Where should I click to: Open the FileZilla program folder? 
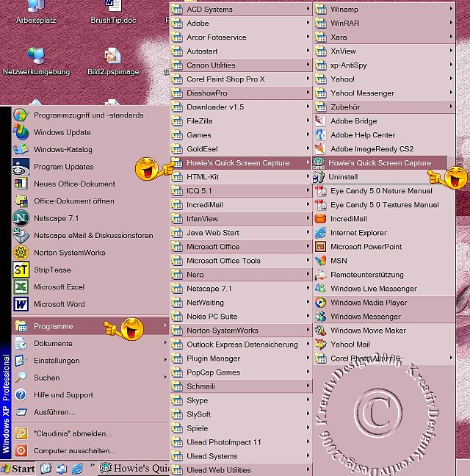(241, 121)
